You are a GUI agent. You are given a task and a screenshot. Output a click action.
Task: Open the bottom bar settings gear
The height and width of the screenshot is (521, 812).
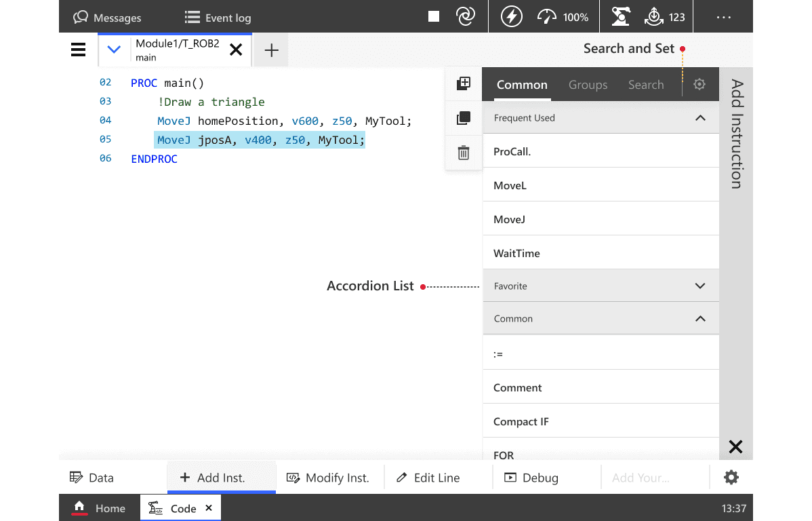pyautogui.click(x=731, y=477)
